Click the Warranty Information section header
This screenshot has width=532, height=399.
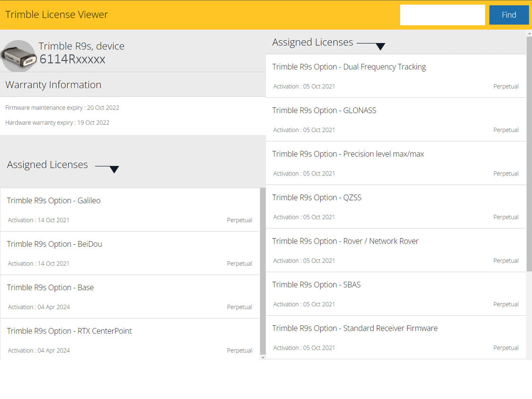tap(53, 85)
